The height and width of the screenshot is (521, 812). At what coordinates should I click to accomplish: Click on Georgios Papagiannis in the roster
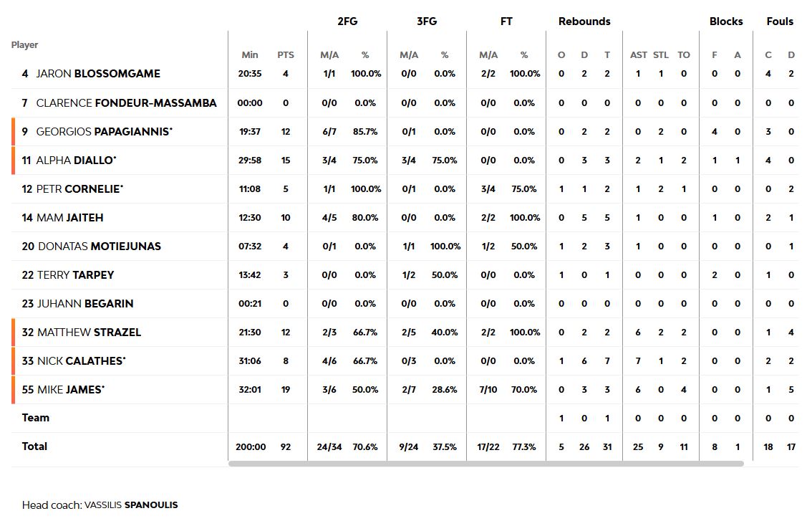coord(103,132)
